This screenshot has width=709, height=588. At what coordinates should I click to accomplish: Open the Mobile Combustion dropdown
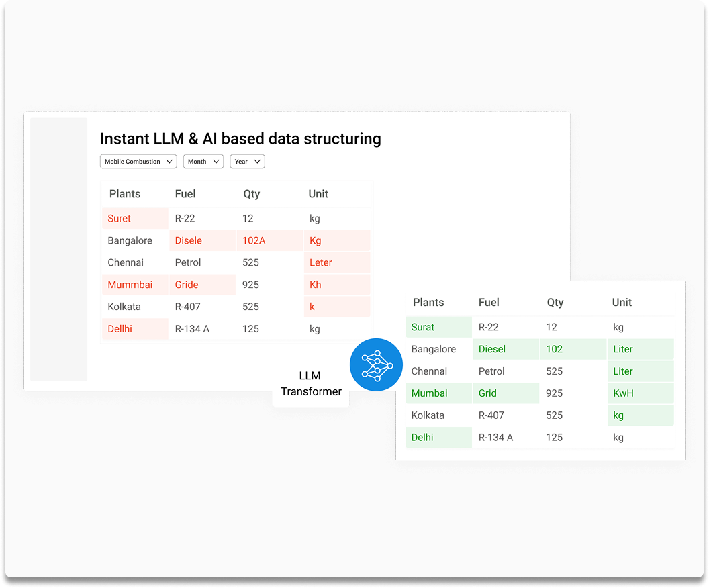[x=138, y=161]
